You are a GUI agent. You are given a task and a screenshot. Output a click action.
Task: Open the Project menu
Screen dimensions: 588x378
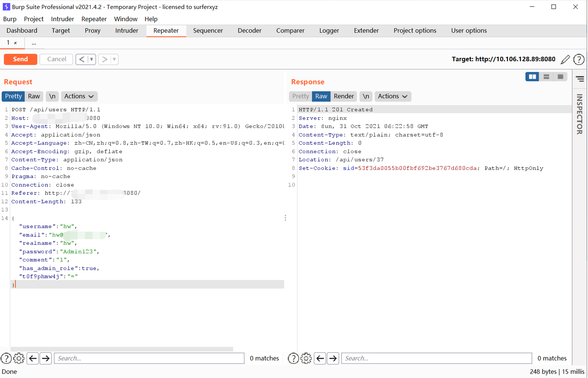34,19
